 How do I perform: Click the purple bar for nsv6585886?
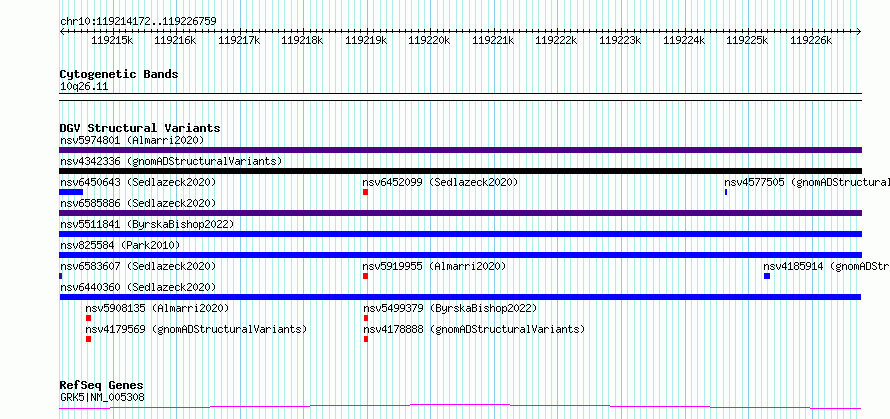[x=460, y=213]
